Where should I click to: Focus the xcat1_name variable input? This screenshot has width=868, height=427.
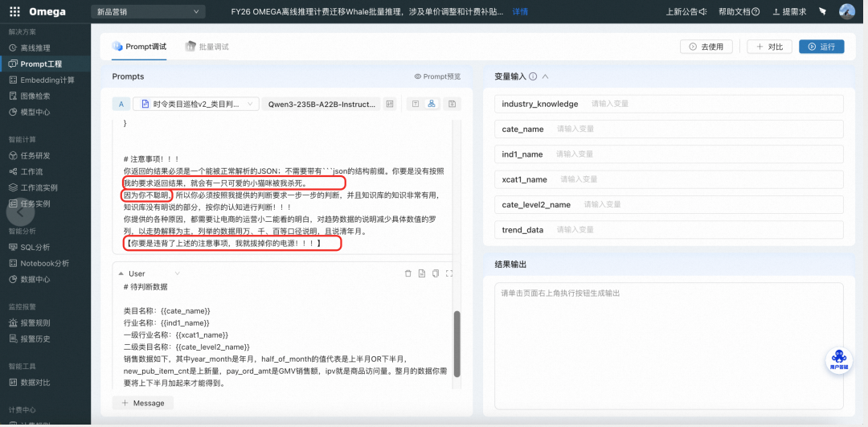coord(669,179)
